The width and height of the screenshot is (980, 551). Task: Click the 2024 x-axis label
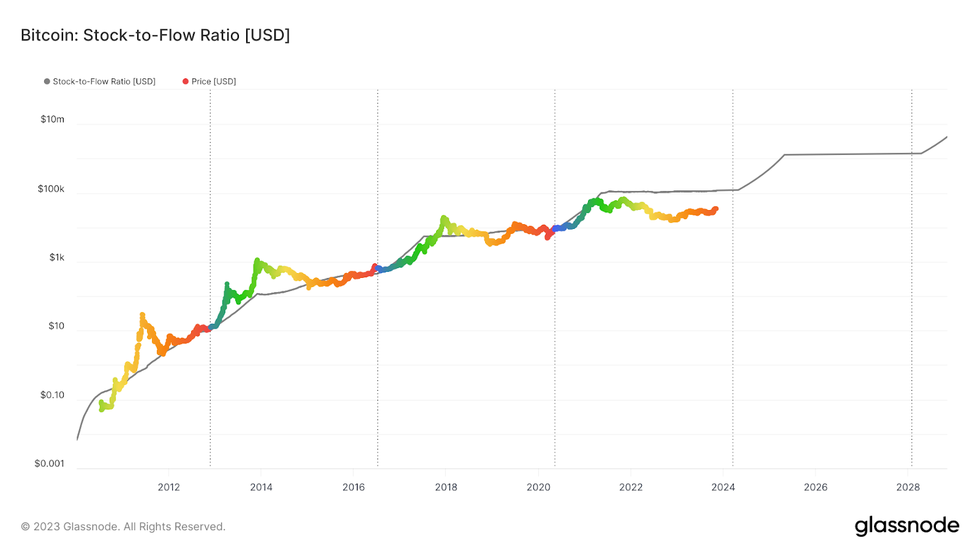click(x=723, y=487)
